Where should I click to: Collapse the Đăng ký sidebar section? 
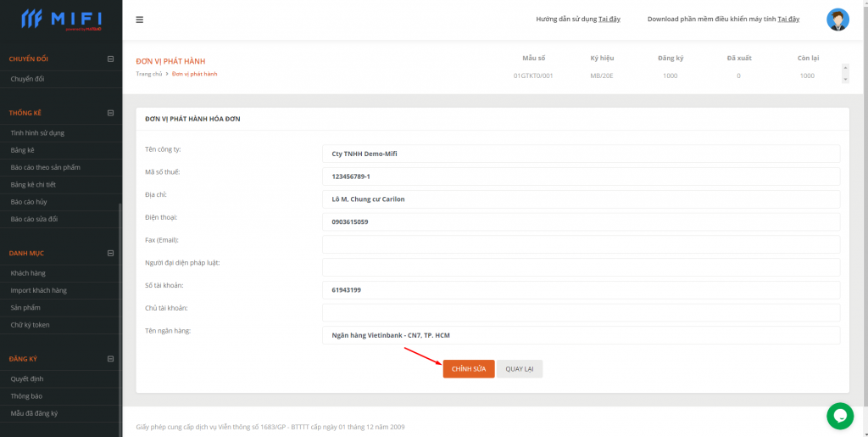click(110, 359)
